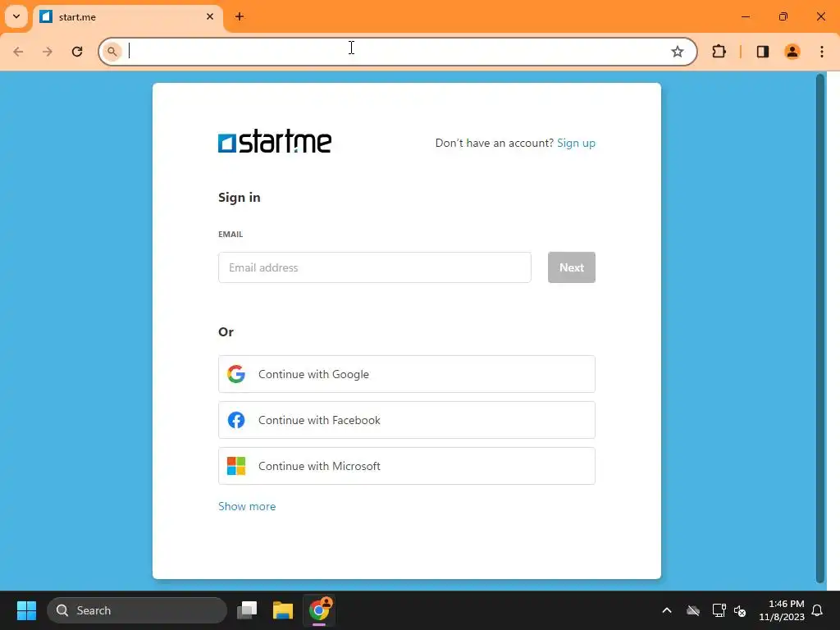
Task: Focus the Email address field
Action: (x=374, y=267)
